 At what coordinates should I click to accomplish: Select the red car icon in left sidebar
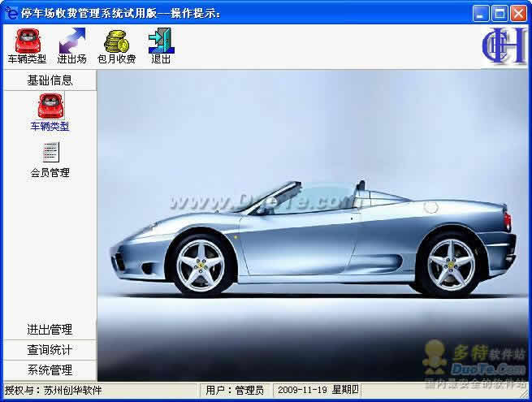point(50,106)
